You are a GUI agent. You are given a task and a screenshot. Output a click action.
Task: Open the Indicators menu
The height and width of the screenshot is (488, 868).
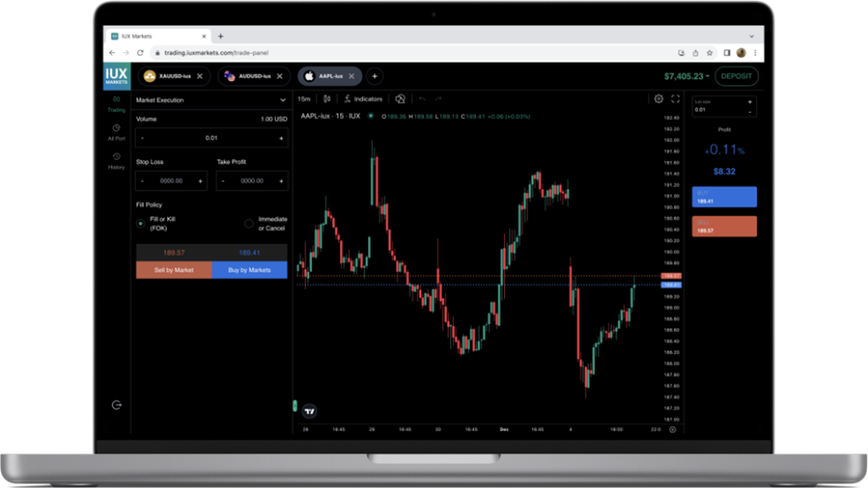tap(363, 99)
